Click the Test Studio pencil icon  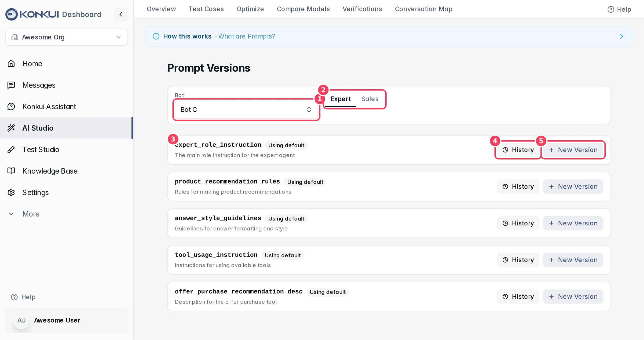[11, 149]
